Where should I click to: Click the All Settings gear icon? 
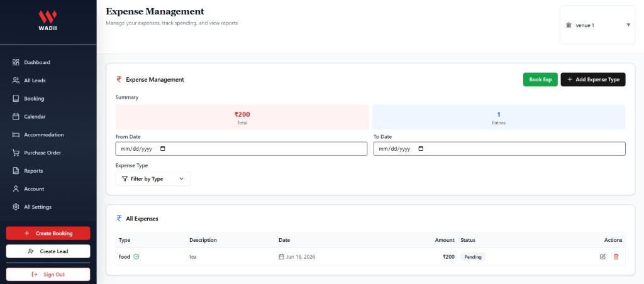tap(16, 207)
